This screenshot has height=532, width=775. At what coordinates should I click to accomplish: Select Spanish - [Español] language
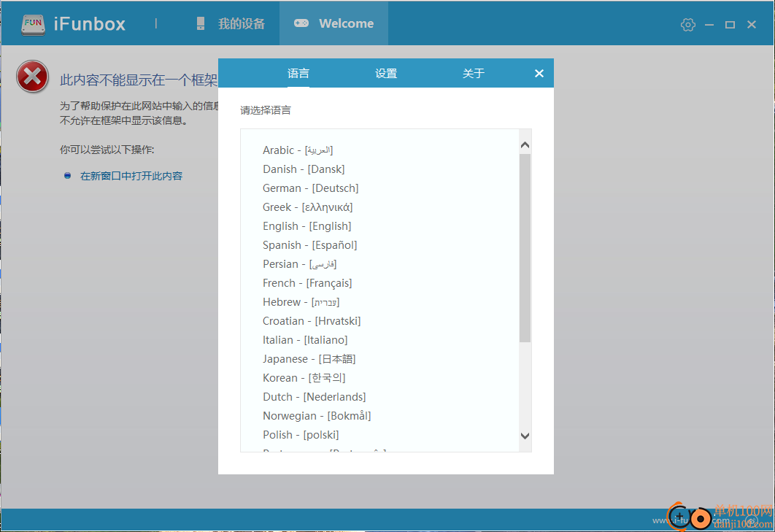point(310,244)
